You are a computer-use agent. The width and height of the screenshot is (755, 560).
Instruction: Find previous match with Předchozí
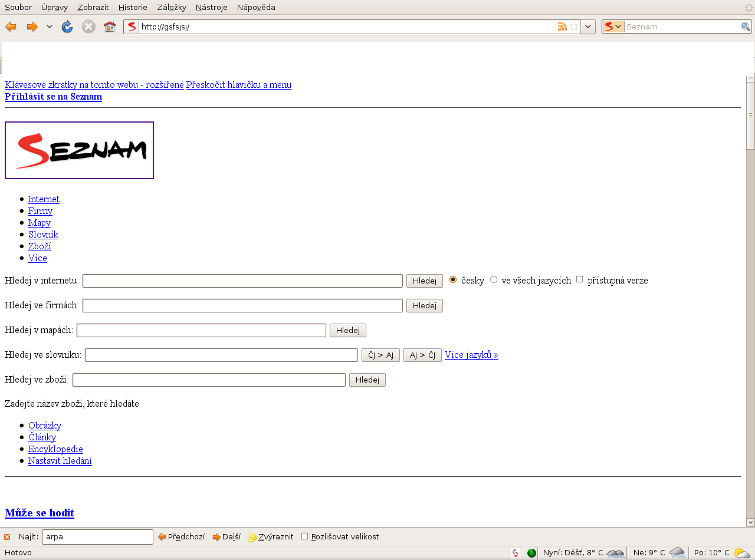[x=182, y=537]
